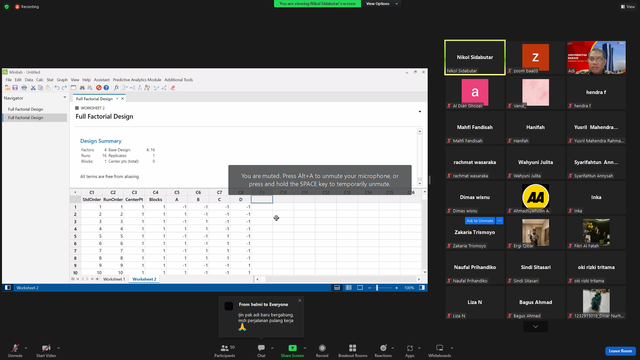Collapse the output section with the black arrow
640x360 pixels.
(x=420, y=111)
